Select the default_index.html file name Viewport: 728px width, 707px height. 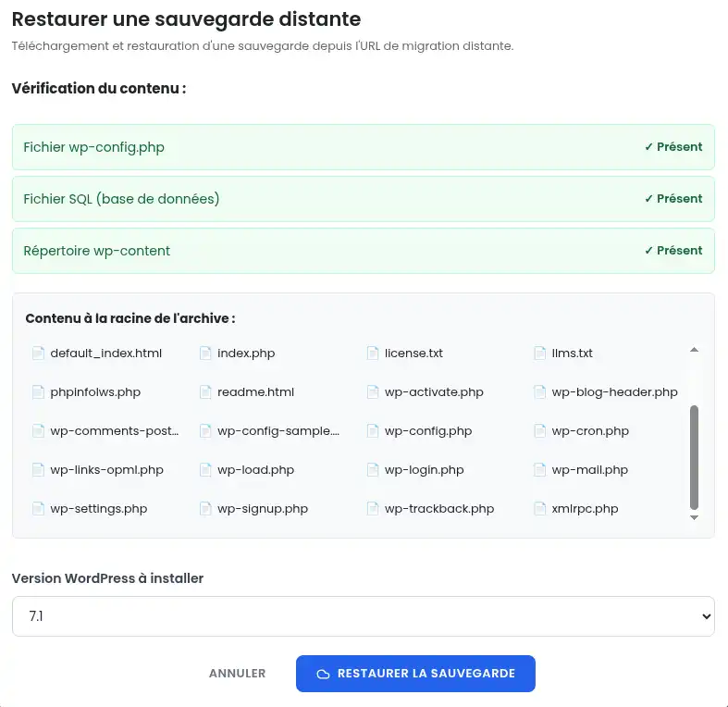pos(105,353)
